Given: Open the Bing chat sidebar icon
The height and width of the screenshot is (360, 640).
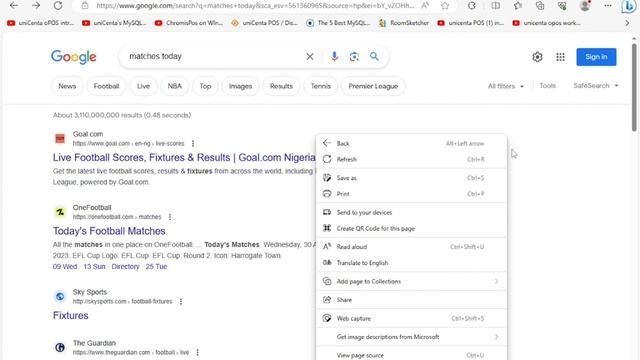Looking at the screenshot, I should pos(629,6).
